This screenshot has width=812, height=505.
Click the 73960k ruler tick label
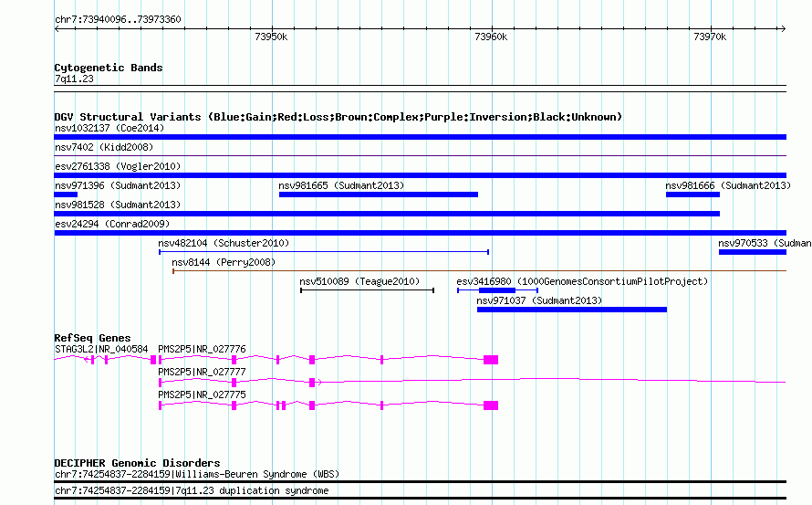(x=491, y=37)
